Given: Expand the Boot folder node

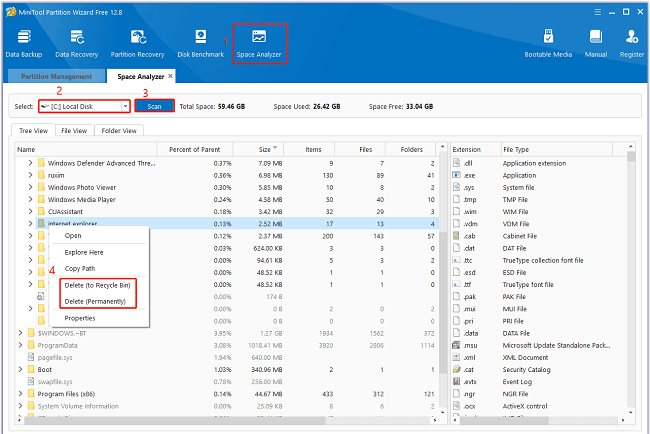Looking at the screenshot, I should pyautogui.click(x=20, y=369).
